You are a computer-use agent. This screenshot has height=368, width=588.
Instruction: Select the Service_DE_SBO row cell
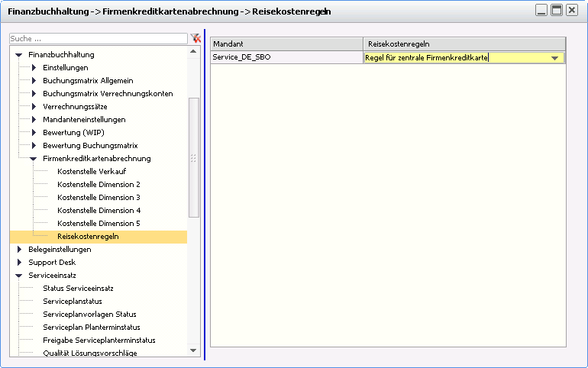(x=286, y=58)
